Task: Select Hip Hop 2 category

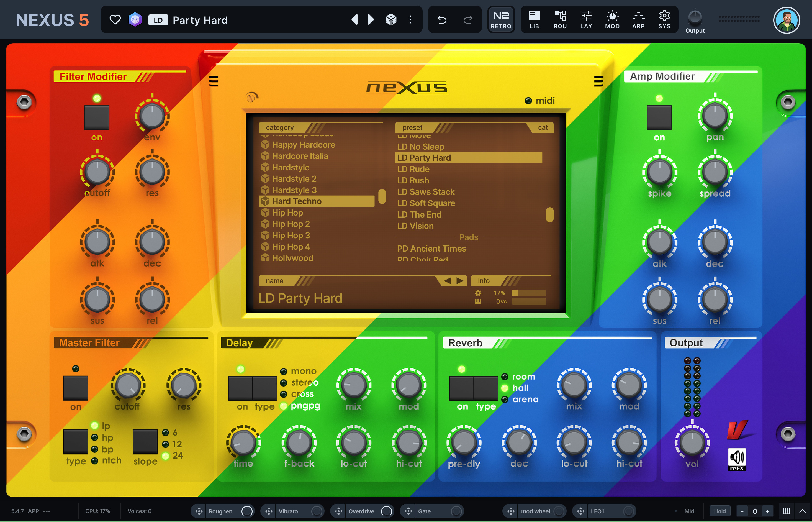Action: [290, 224]
